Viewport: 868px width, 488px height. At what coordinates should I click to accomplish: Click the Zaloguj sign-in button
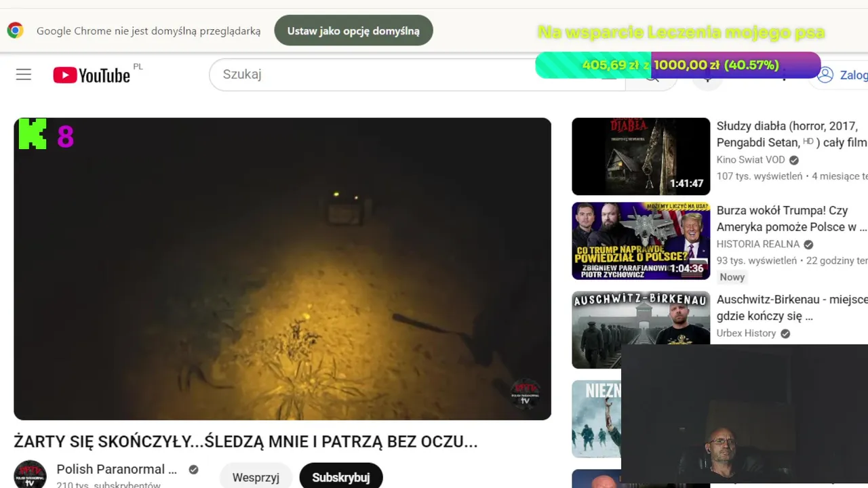pos(839,75)
